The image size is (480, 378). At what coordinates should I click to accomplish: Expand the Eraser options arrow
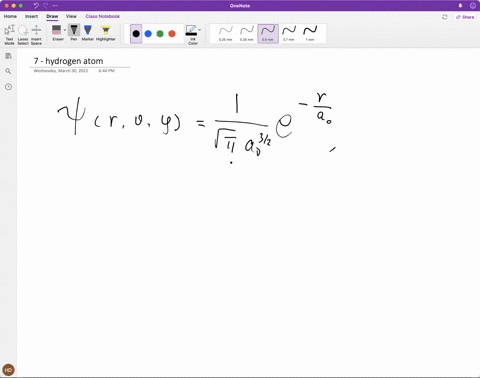point(65,30)
